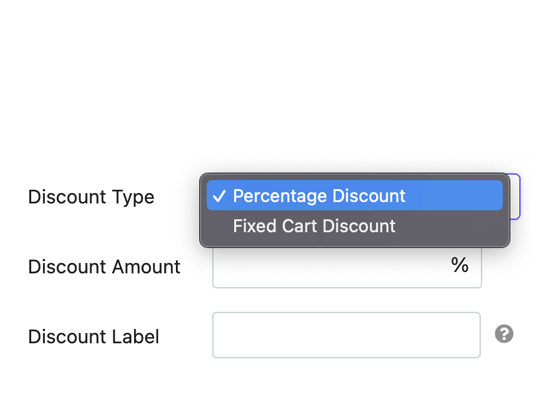Focus the Discount Label text field
The height and width of the screenshot is (400, 540).
(x=346, y=335)
